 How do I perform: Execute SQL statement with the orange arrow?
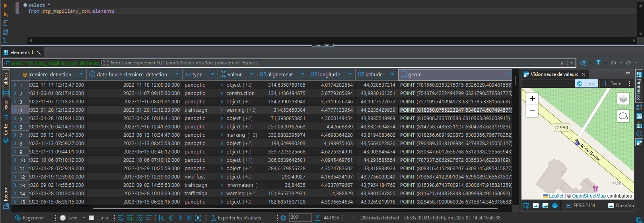[6, 6]
